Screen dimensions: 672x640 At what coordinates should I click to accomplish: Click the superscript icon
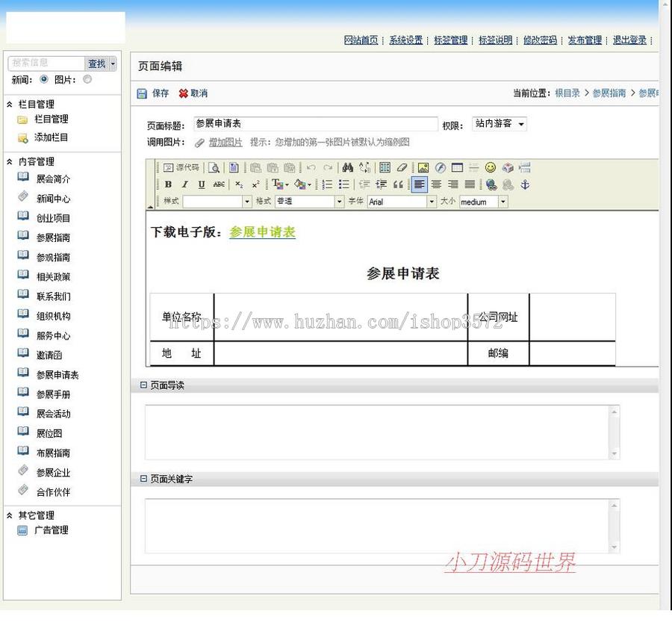click(x=256, y=184)
